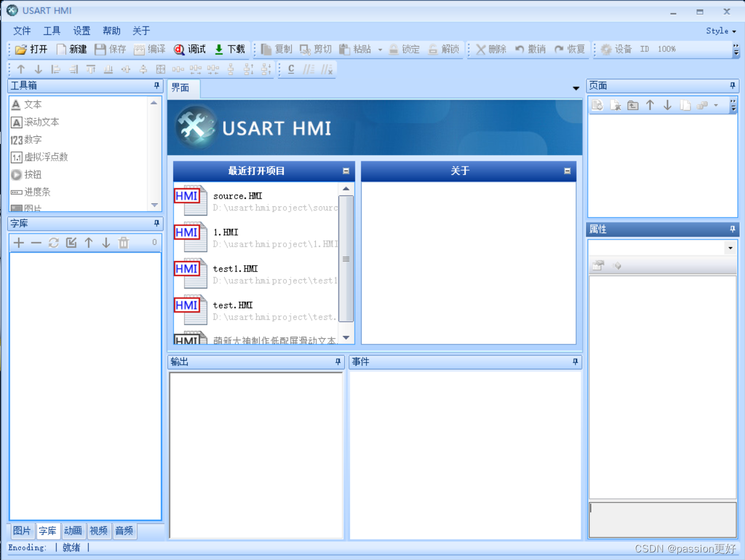Viewport: 745px width, 560px height.
Task: Collapse the 最近打开项目 section
Action: point(346,171)
